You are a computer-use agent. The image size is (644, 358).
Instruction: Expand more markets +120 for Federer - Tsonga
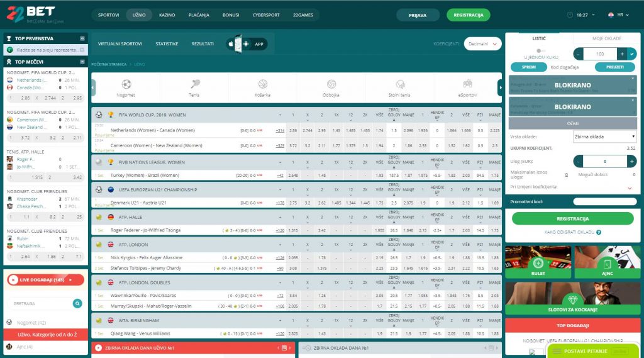(280, 230)
